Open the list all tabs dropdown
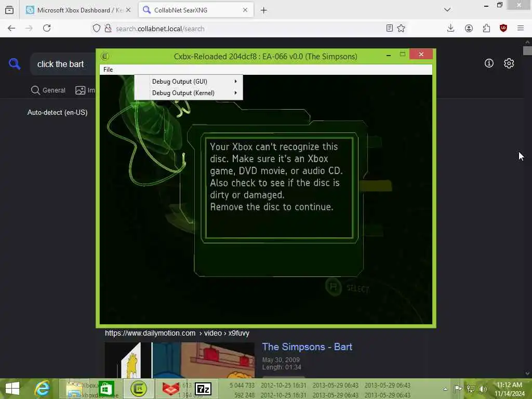Screen dimensions: 532x399 447,10
